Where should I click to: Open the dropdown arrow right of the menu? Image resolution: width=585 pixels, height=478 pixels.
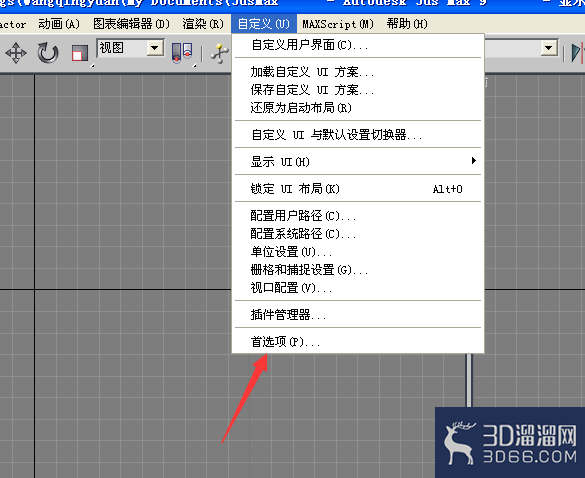click(x=549, y=48)
